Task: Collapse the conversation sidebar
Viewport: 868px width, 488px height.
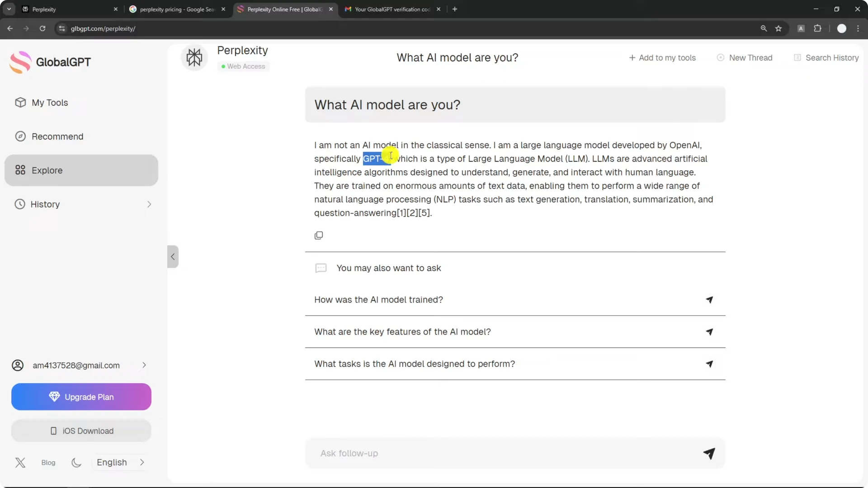Action: [x=172, y=256]
